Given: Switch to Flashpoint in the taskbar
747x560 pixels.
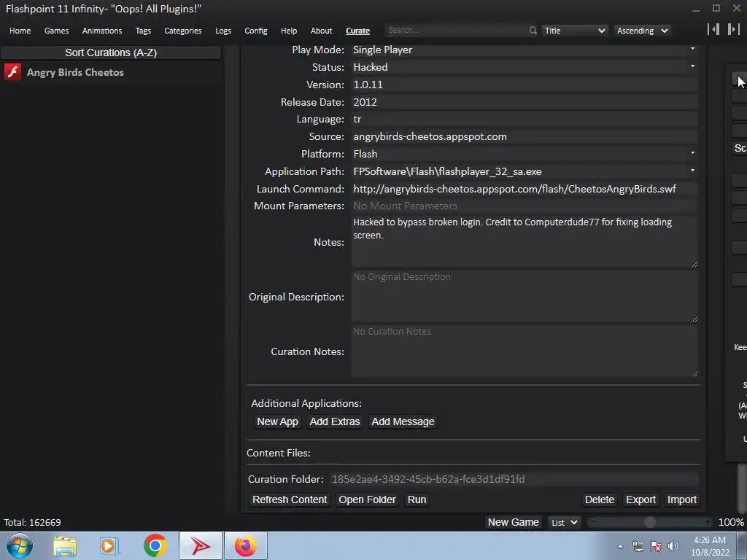Looking at the screenshot, I should pos(201,545).
